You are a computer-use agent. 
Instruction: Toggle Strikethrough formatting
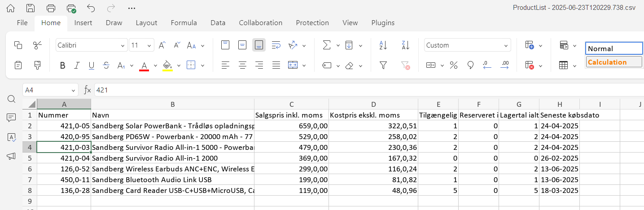point(106,66)
